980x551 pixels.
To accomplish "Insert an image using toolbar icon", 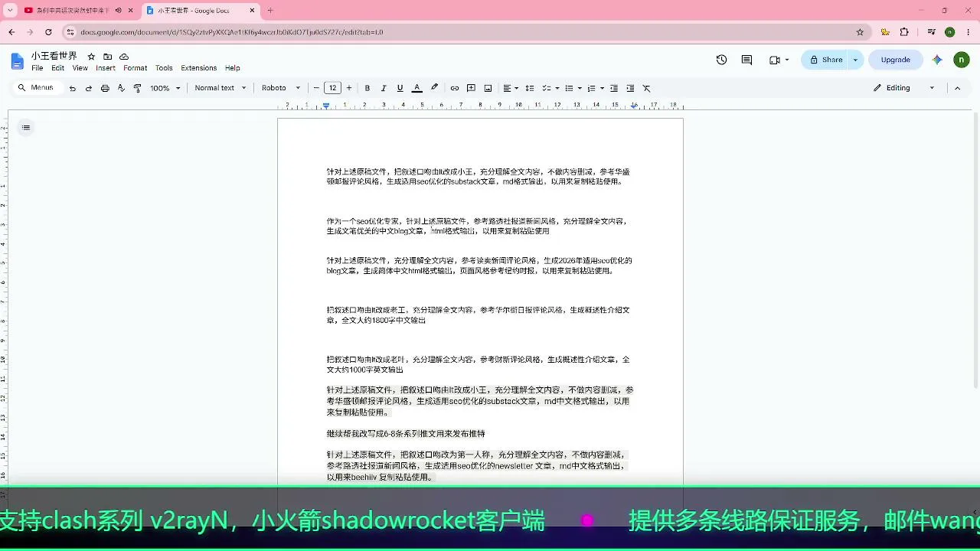I will [488, 88].
